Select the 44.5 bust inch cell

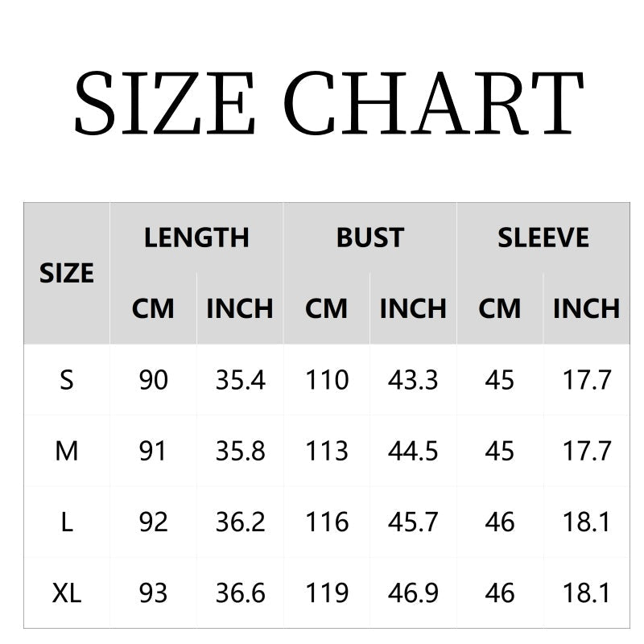[413, 451]
